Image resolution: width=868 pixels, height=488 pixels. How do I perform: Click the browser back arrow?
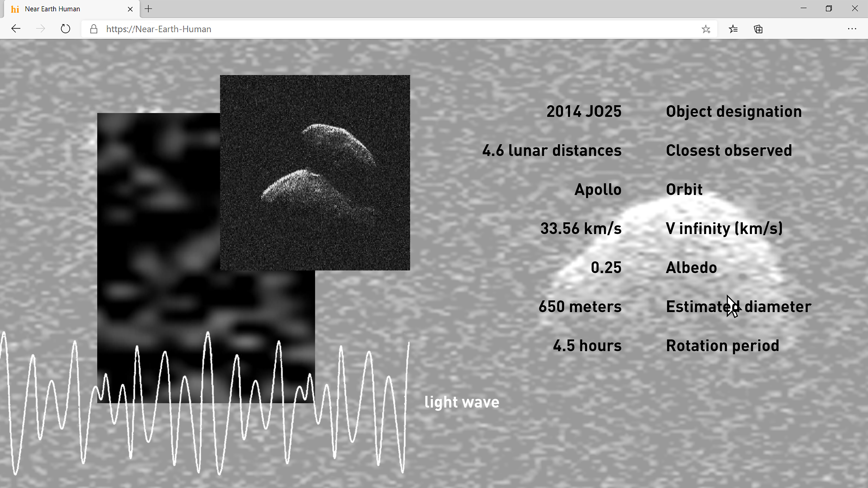point(16,29)
